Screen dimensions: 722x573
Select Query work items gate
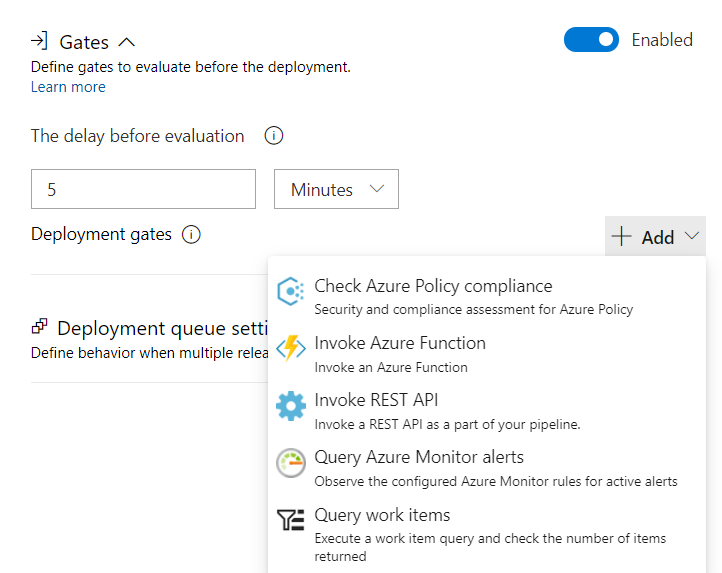tap(487, 534)
